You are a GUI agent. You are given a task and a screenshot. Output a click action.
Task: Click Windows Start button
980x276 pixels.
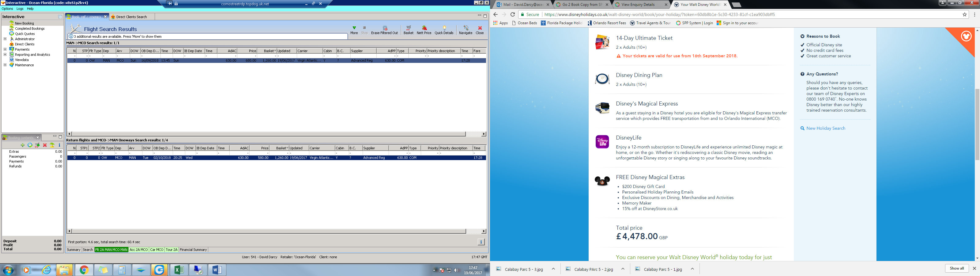[x=8, y=270]
